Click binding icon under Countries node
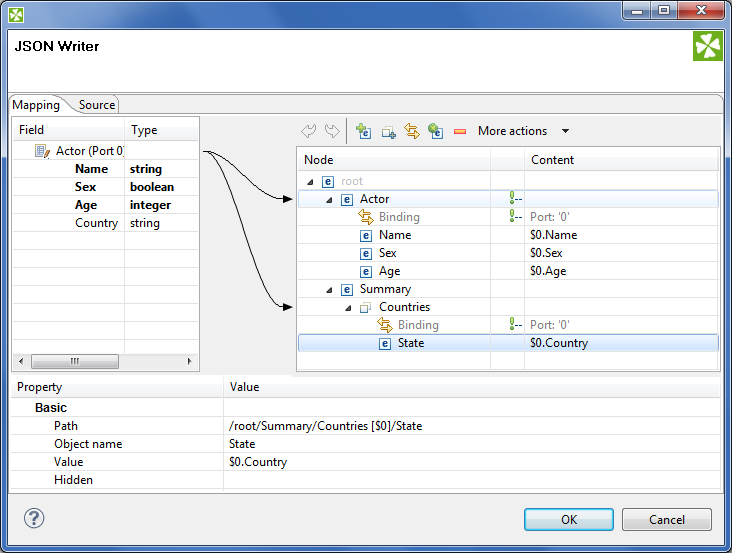This screenshot has height=553, width=732. [385, 325]
